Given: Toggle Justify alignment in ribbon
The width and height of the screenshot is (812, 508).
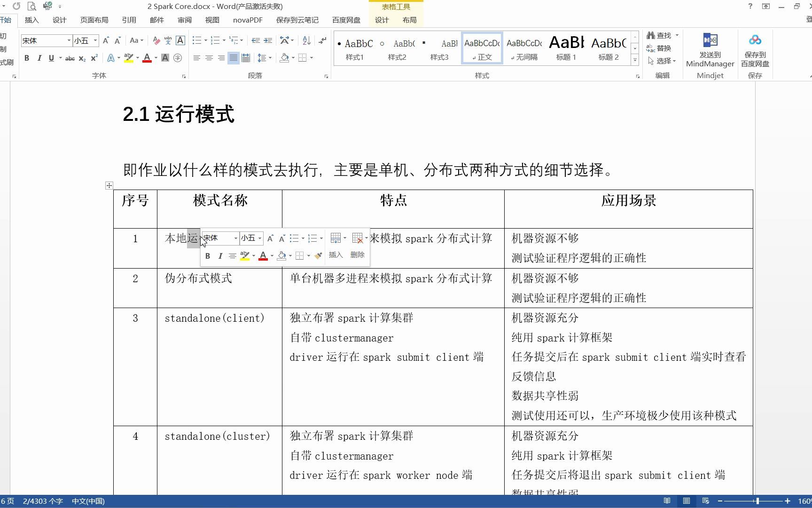Looking at the screenshot, I should pyautogui.click(x=234, y=58).
